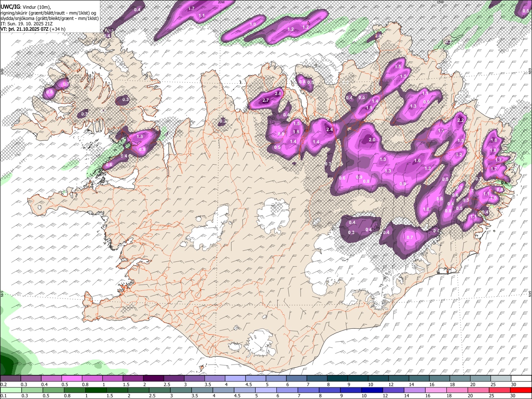Viewport: 532px width, 399px height.
Task: Select the lower legend swatch between 7 and 8
Action: tap(308, 390)
